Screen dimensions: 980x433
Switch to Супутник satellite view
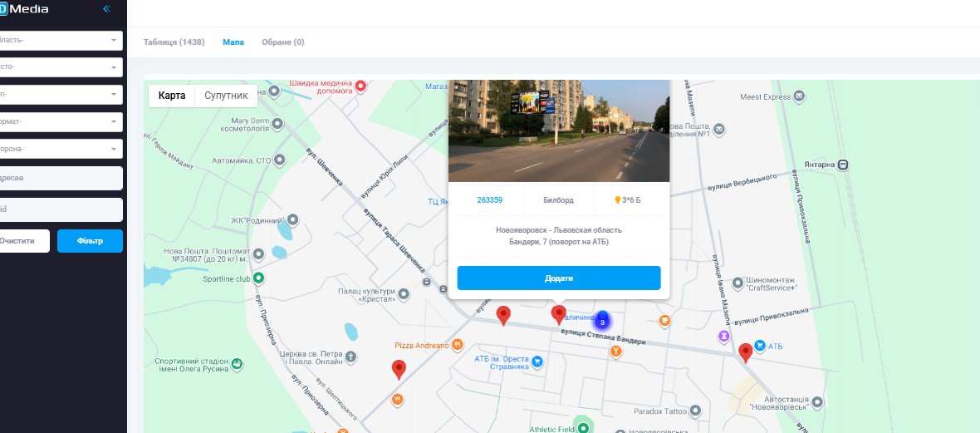(226, 96)
